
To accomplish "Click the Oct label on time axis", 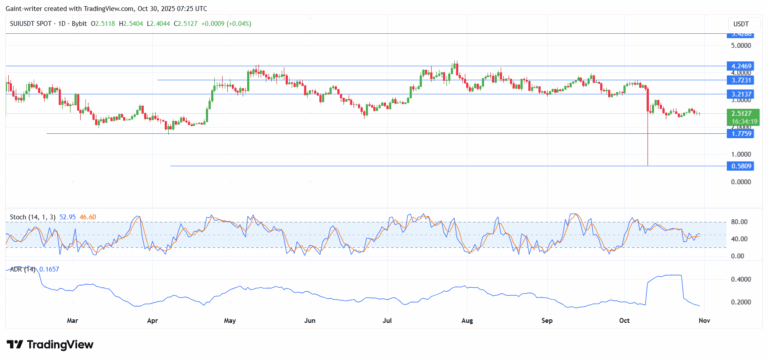I will 624,321.
